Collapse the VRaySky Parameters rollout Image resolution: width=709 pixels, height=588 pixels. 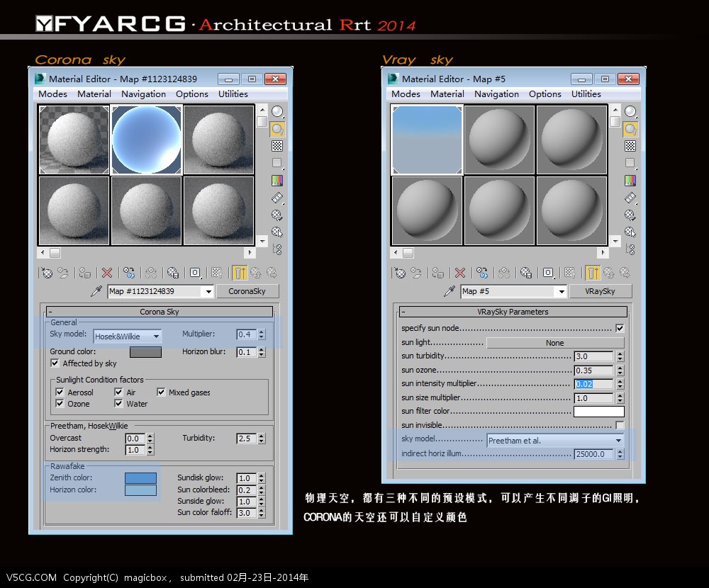(x=513, y=312)
